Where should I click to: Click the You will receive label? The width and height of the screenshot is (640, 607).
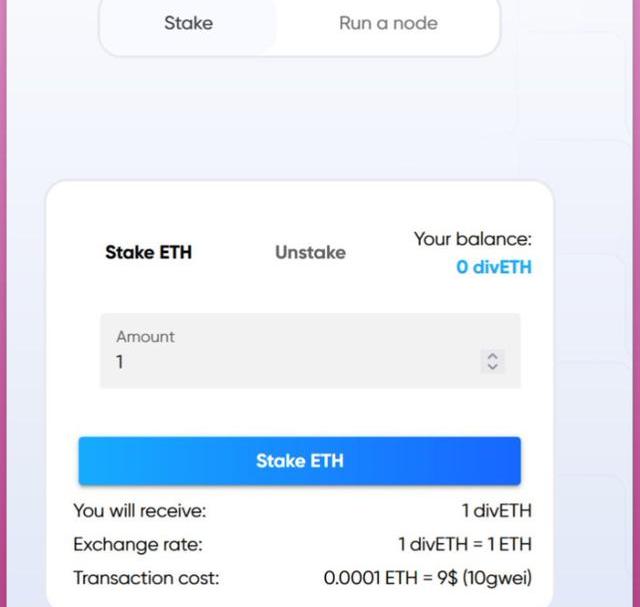(140, 511)
